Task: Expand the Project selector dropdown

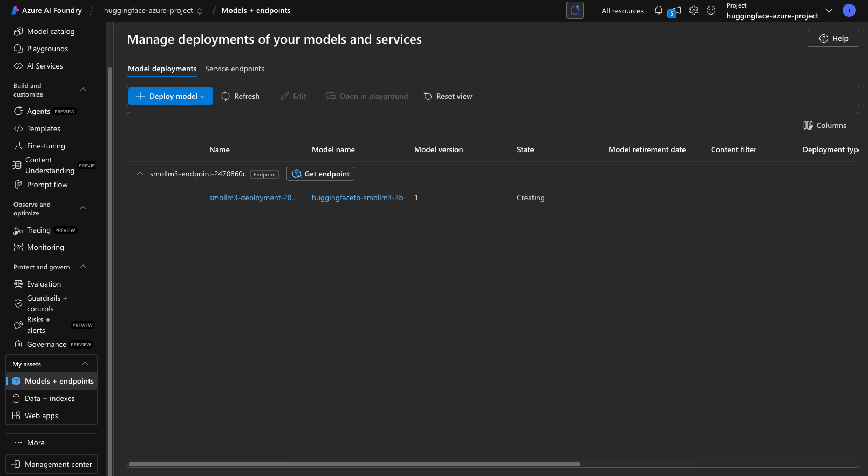Action: pos(829,11)
